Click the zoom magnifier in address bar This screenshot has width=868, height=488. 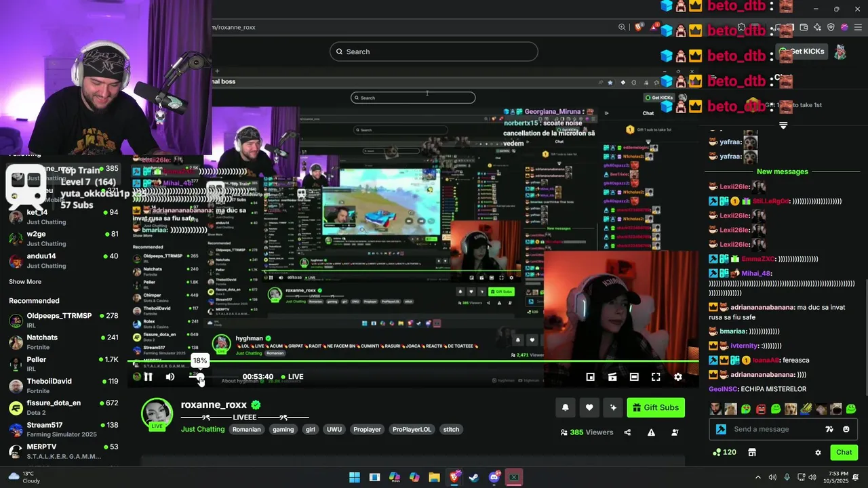(622, 27)
